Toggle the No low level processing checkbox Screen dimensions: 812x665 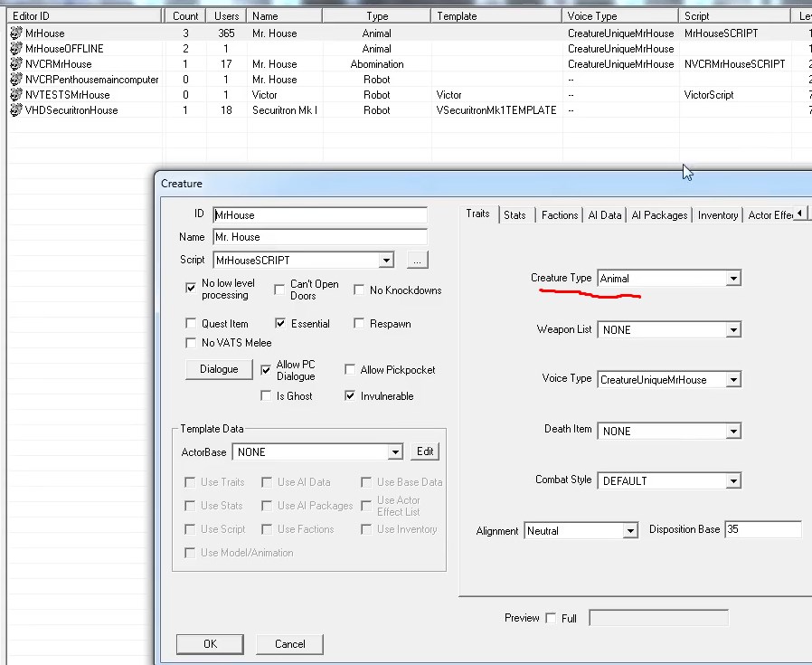(x=191, y=288)
